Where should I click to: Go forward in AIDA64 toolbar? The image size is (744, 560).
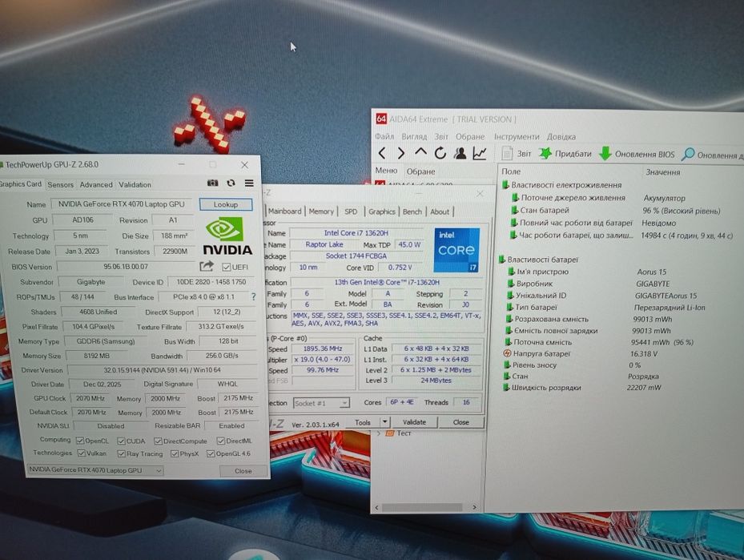[401, 153]
